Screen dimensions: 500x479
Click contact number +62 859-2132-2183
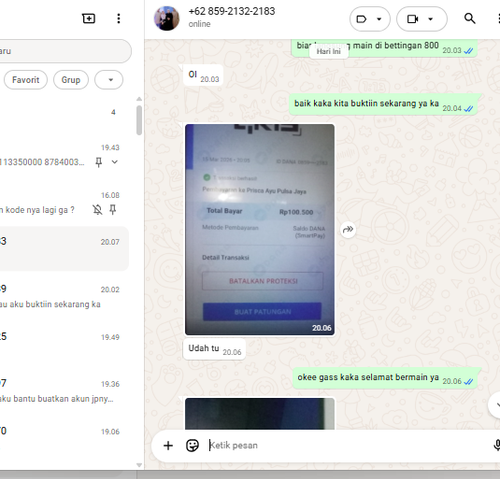232,11
